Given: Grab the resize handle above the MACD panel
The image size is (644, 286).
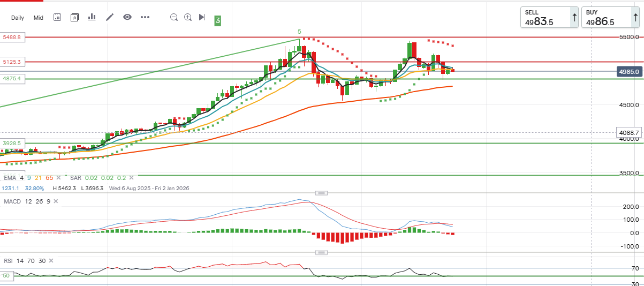Looking at the screenshot, I should click(x=321, y=193).
